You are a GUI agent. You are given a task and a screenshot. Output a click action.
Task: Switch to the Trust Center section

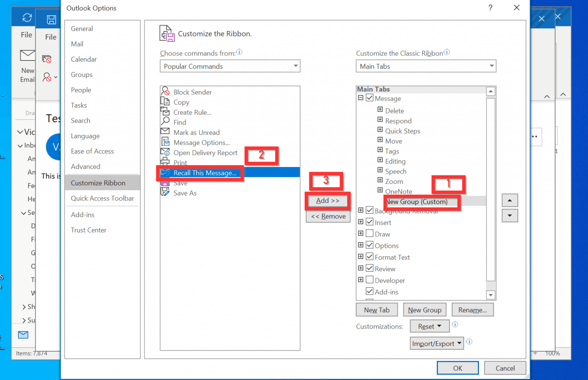(x=88, y=230)
